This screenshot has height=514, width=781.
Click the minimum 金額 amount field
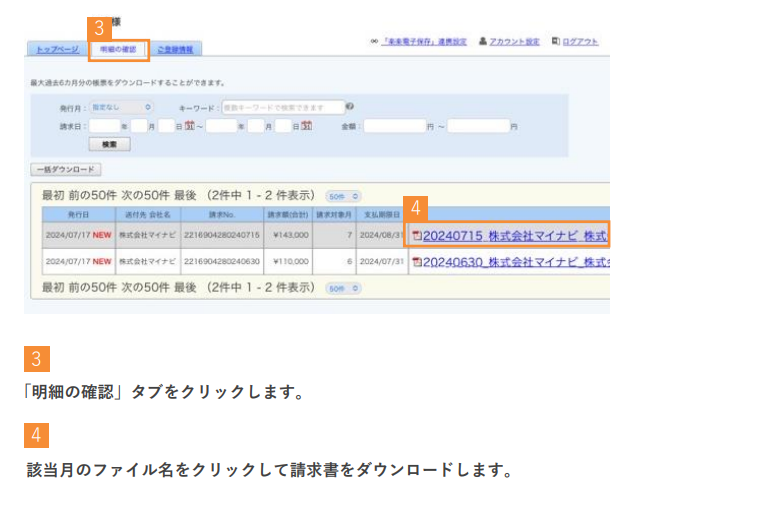click(394, 126)
